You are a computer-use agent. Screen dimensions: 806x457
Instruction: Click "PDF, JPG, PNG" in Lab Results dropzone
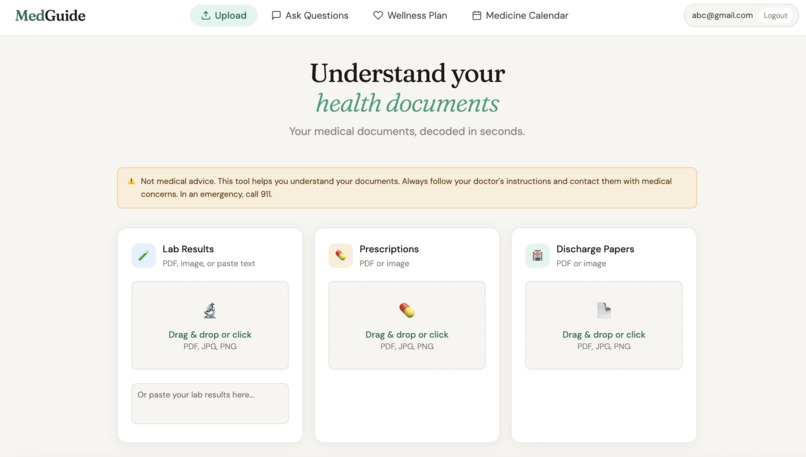coord(210,346)
